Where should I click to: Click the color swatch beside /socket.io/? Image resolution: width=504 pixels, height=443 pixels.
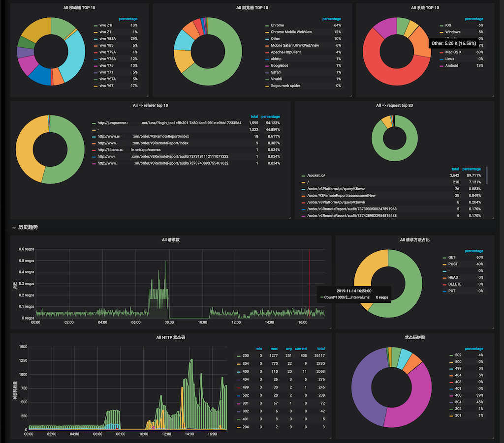tap(303, 176)
